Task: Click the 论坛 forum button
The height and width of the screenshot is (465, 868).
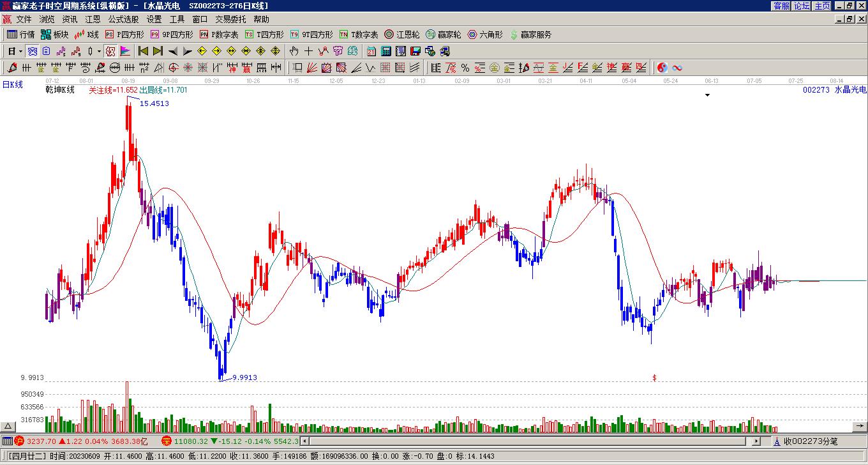Action: click(x=802, y=6)
